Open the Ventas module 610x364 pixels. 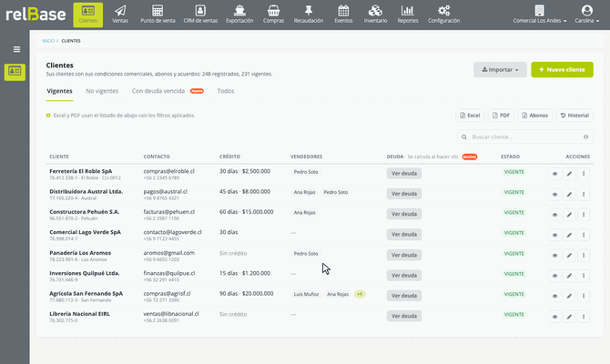120,15
